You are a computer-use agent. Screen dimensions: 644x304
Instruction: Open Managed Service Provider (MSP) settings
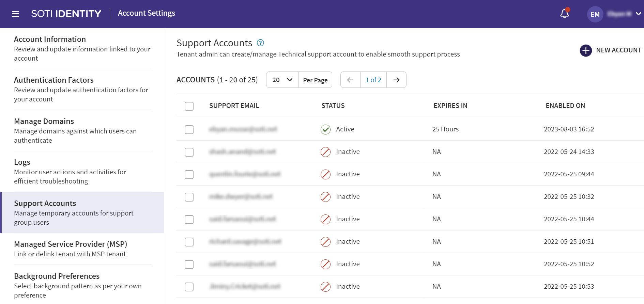point(82,249)
